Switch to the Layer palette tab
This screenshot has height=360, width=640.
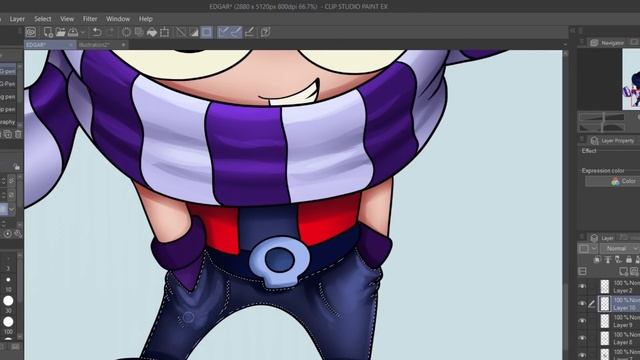click(x=602, y=238)
